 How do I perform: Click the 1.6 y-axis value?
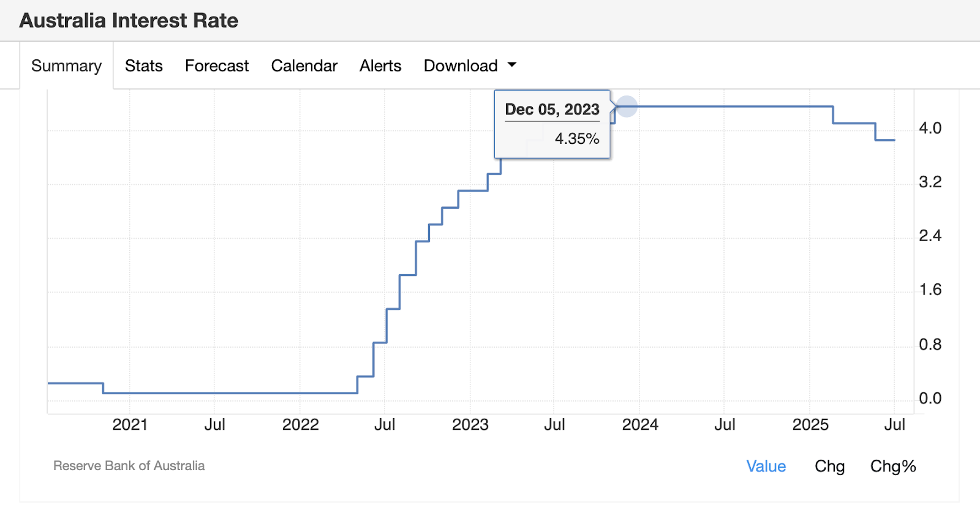point(930,290)
